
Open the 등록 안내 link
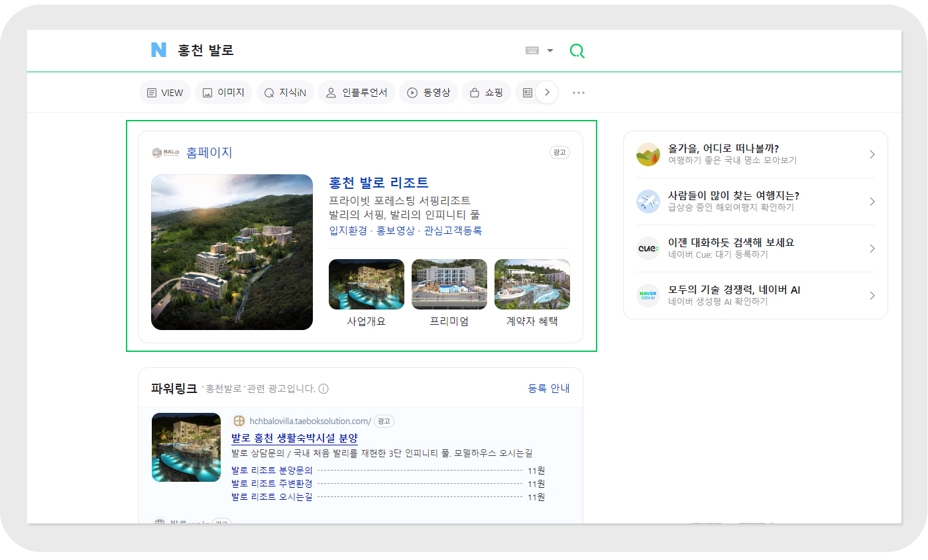point(549,388)
